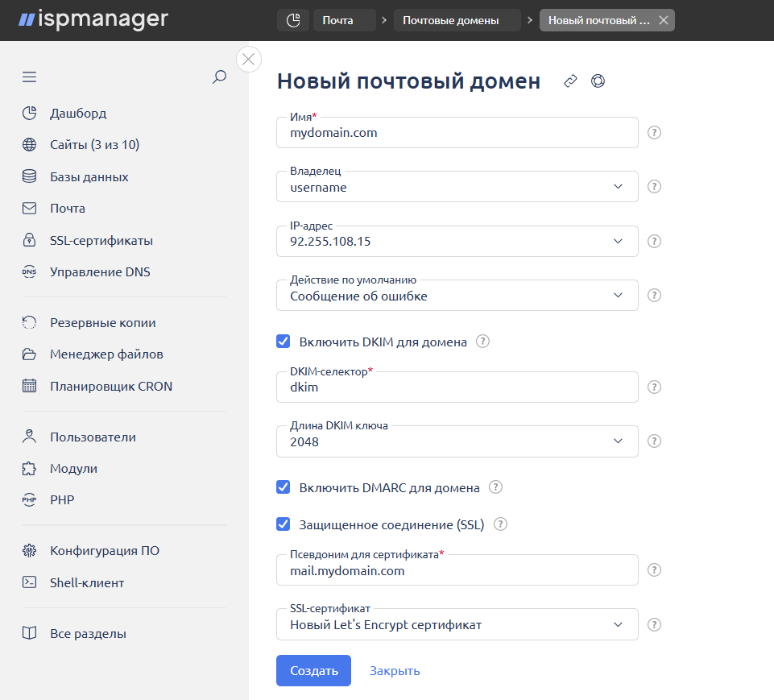Expand the SSL certificate dropdown
Screen dimensions: 774x700
click(x=457, y=624)
